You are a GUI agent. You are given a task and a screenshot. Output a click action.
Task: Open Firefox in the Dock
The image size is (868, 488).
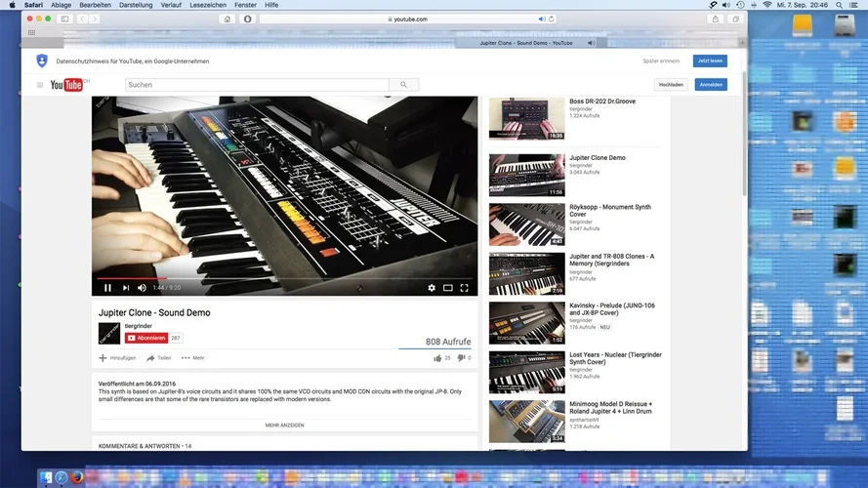point(77,476)
